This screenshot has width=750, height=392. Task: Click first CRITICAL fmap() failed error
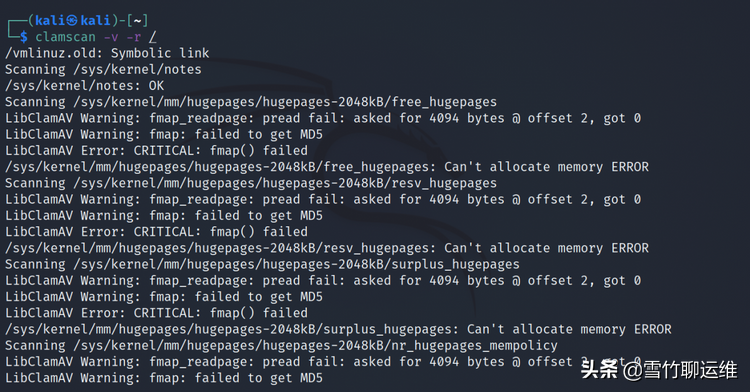pos(156,151)
